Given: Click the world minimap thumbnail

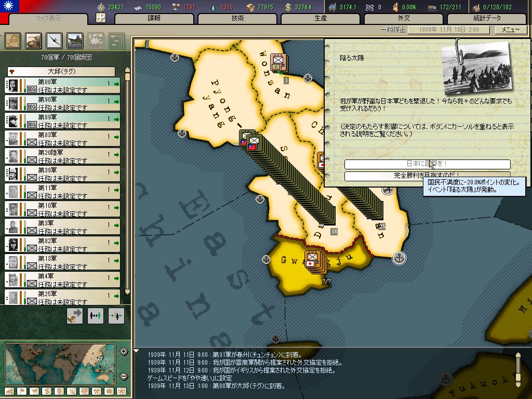Looking at the screenshot, I should tap(60, 364).
